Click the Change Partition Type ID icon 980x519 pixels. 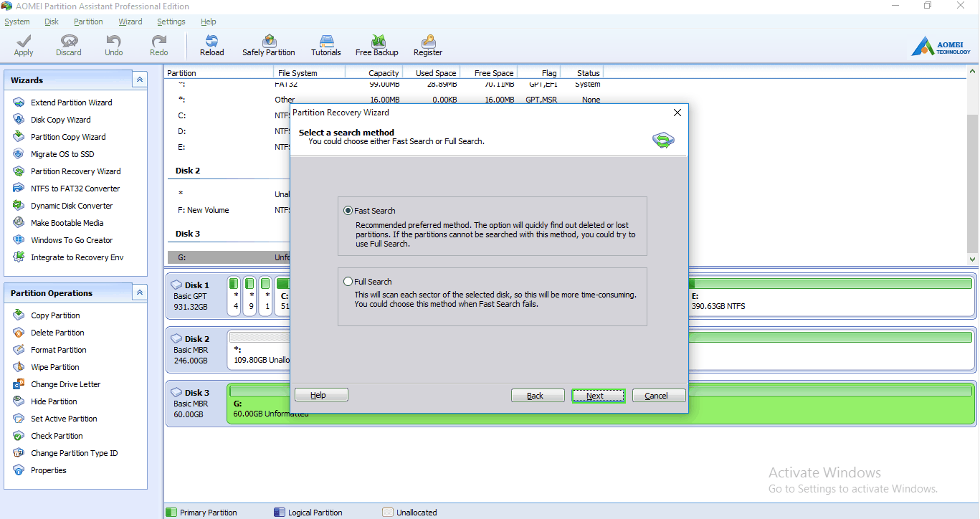point(19,453)
